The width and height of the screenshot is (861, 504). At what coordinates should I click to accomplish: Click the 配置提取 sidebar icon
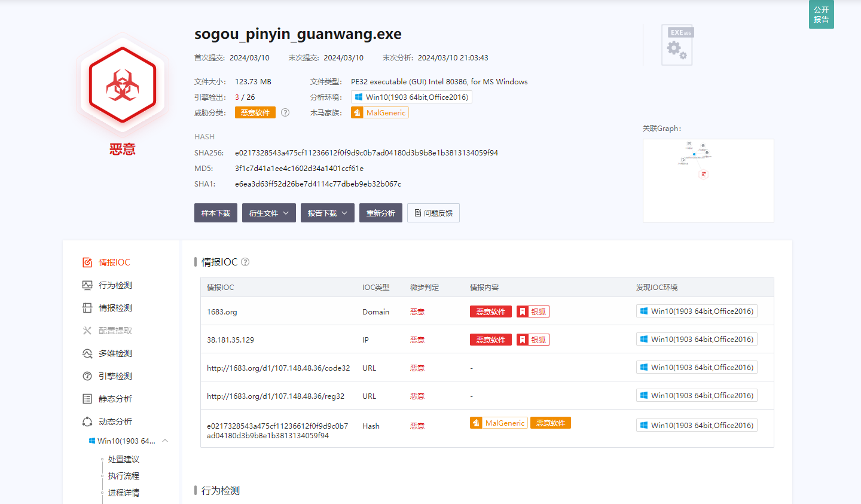click(x=87, y=331)
